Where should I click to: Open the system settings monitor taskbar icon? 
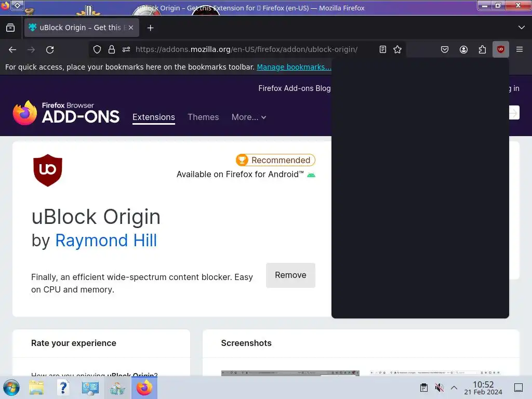coord(90,388)
